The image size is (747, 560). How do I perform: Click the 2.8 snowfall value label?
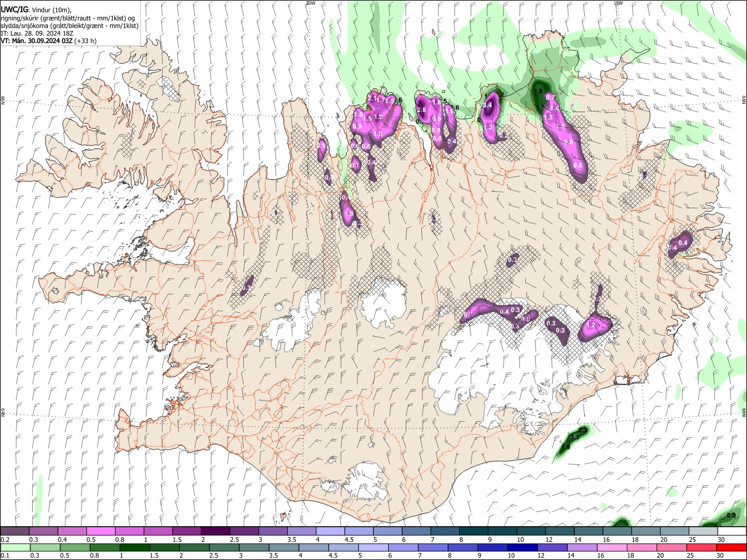point(421,110)
